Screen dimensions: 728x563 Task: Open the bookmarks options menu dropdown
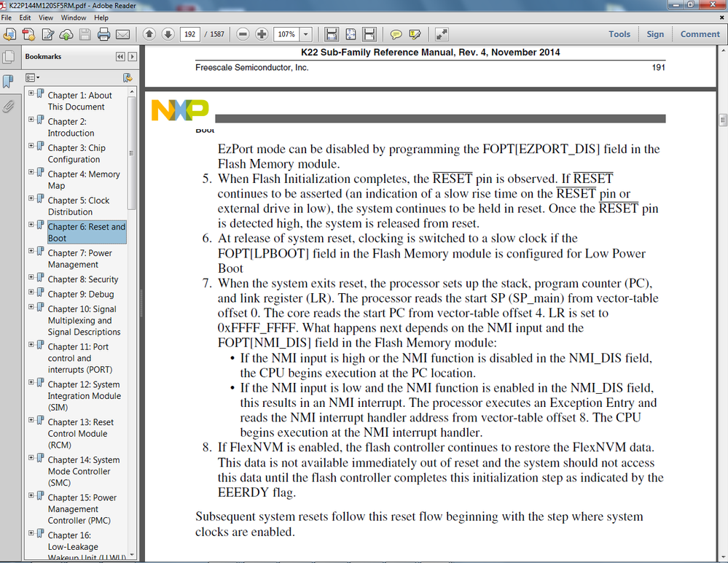[x=32, y=77]
